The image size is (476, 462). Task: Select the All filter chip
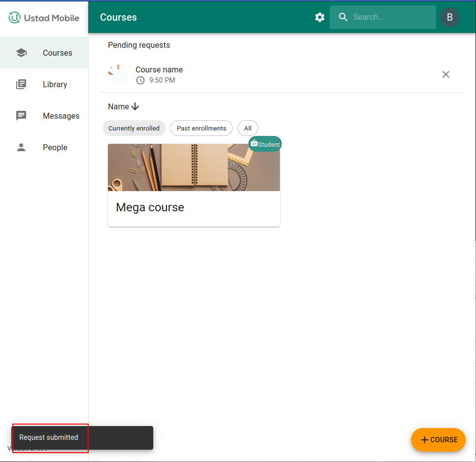point(247,128)
